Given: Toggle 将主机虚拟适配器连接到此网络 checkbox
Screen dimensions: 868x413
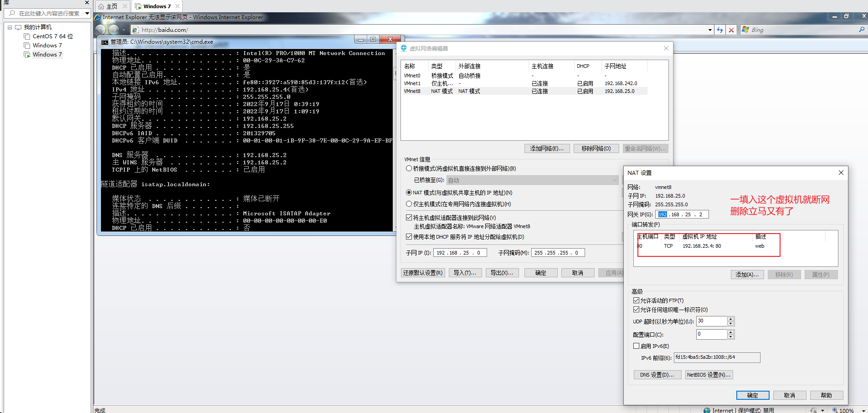Looking at the screenshot, I should pos(409,218).
